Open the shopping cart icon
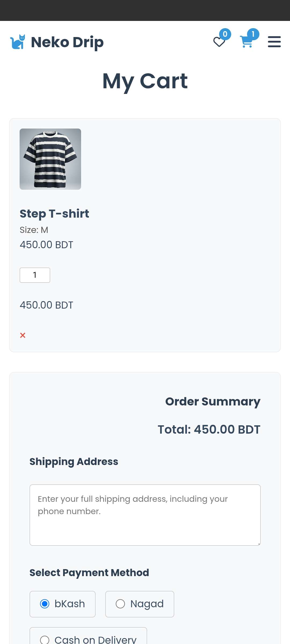 pyautogui.click(x=246, y=42)
